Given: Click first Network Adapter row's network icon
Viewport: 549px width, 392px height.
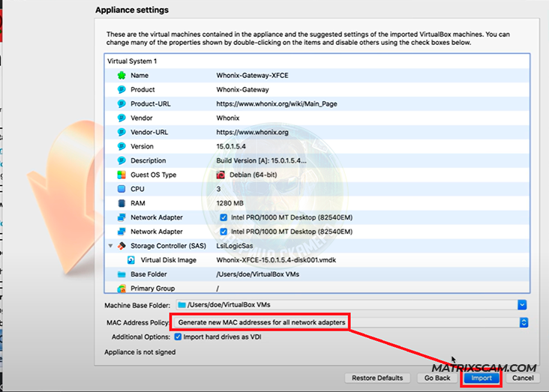Looking at the screenshot, I should (x=121, y=217).
